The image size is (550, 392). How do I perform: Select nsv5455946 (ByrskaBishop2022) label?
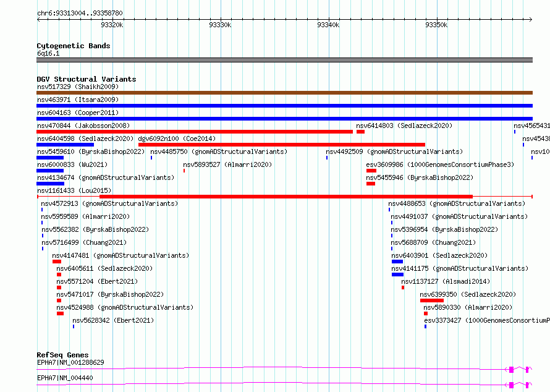[420, 177]
